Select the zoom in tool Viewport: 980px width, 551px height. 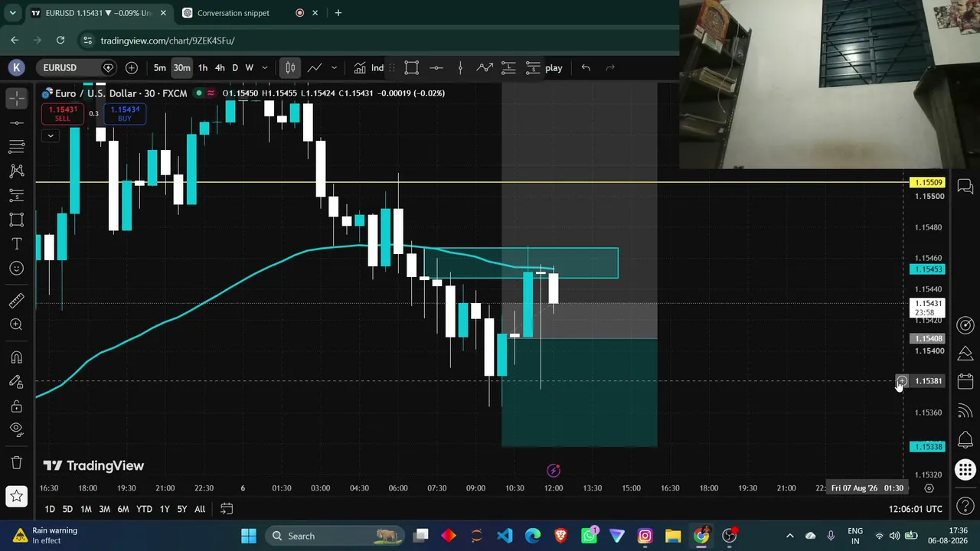(x=17, y=325)
